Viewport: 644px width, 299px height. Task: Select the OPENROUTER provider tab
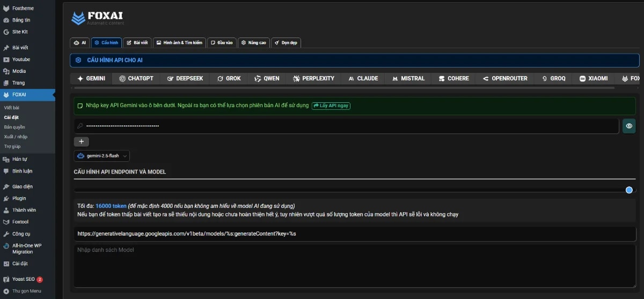click(x=505, y=78)
